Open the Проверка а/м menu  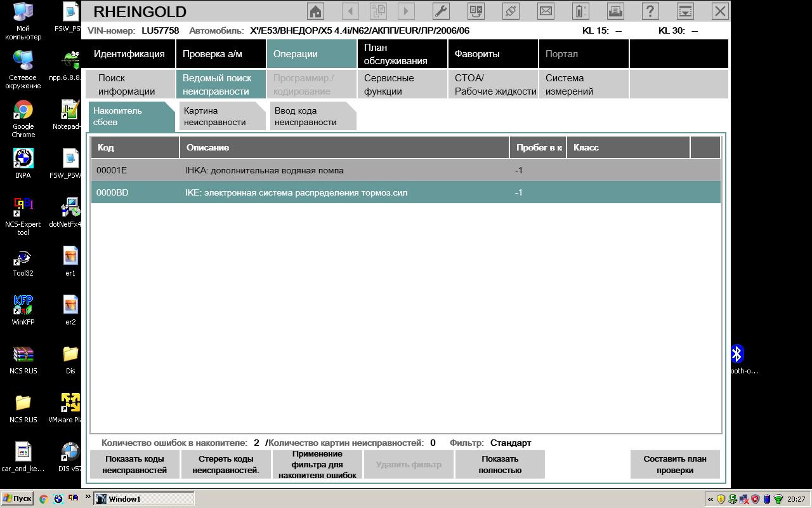[x=221, y=54]
